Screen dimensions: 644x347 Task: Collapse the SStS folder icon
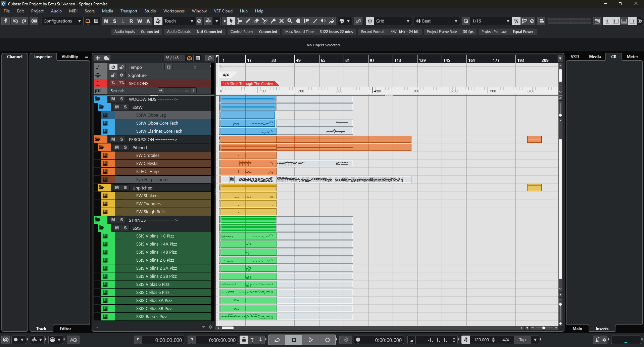pyautogui.click(x=101, y=228)
